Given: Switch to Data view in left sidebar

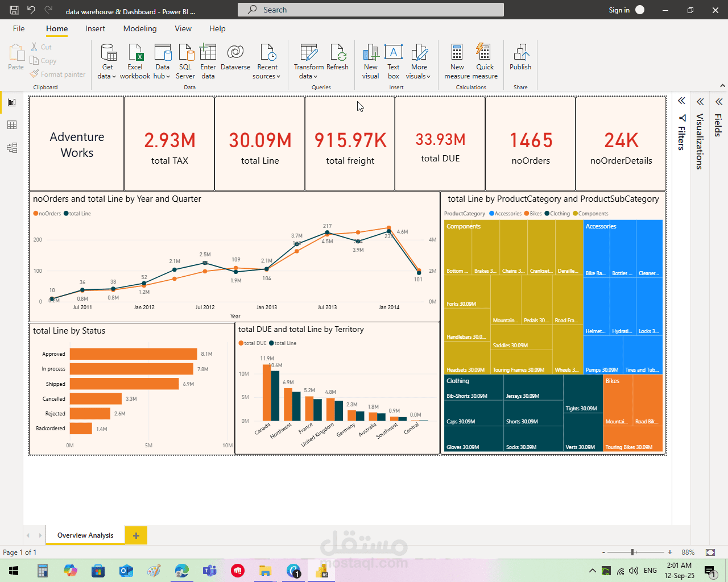Looking at the screenshot, I should (x=12, y=125).
